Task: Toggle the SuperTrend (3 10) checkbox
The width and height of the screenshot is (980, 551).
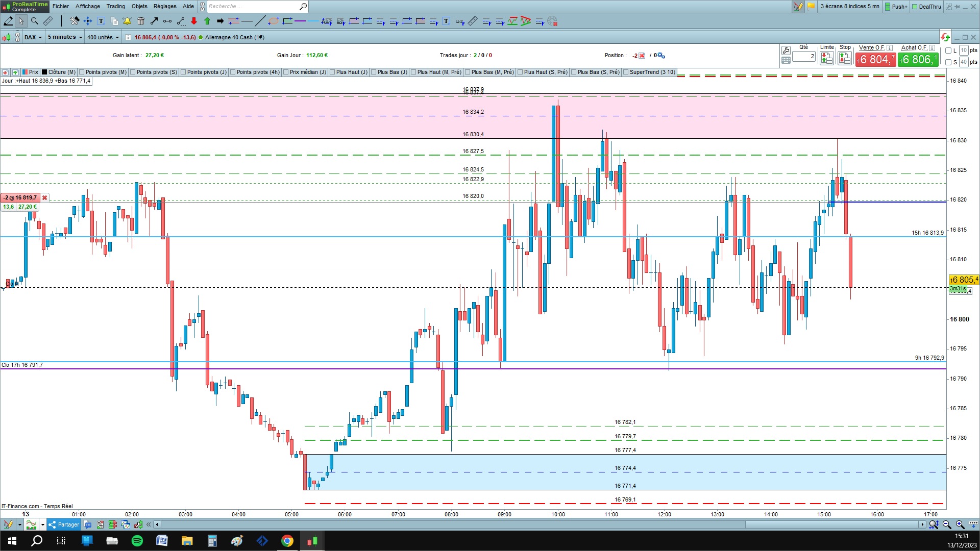Action: (x=626, y=72)
